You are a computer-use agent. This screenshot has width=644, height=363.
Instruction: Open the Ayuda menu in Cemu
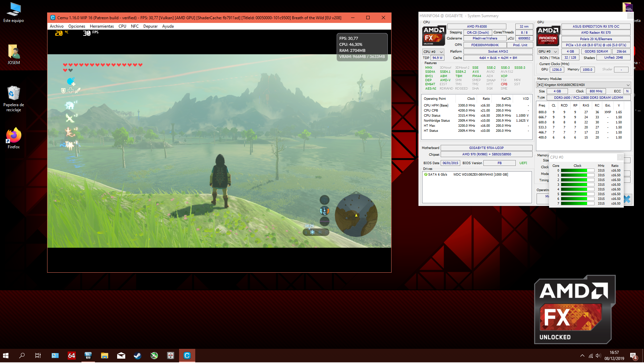(168, 26)
